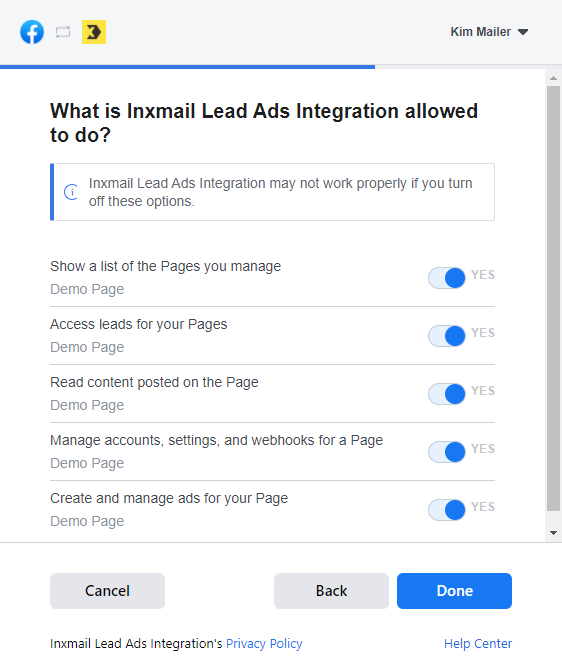Click the Facebook logo icon
Image resolution: width=562 pixels, height=670 pixels.
(x=32, y=32)
